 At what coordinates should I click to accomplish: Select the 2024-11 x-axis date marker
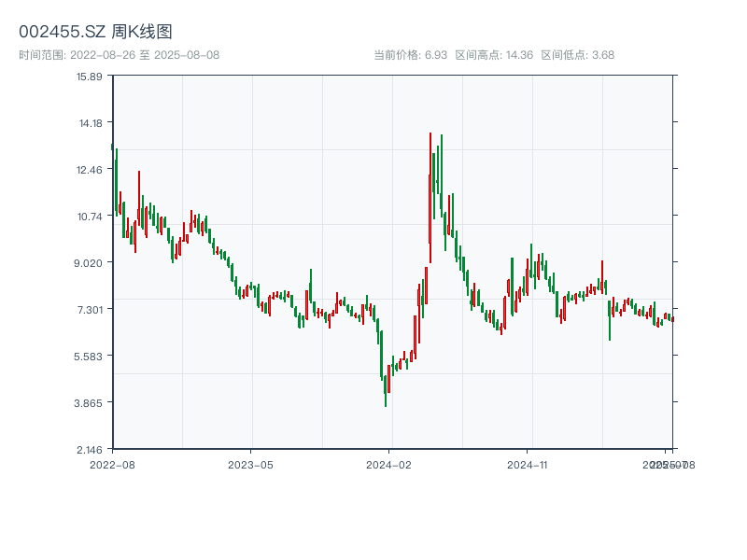point(529,464)
